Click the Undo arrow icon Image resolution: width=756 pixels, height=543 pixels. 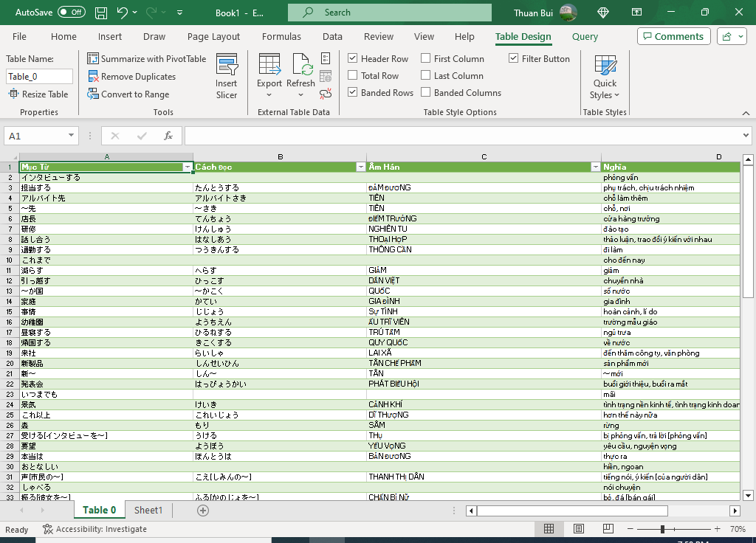pyautogui.click(x=122, y=13)
